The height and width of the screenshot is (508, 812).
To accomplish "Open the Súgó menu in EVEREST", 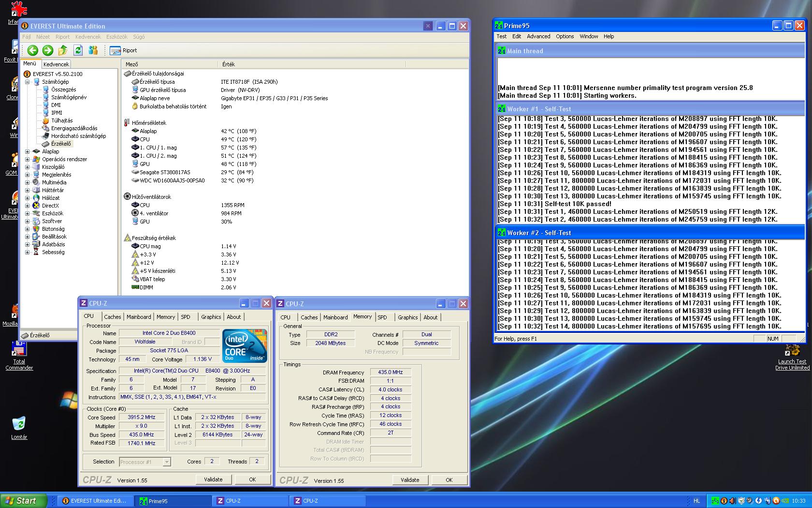I will coord(139,37).
